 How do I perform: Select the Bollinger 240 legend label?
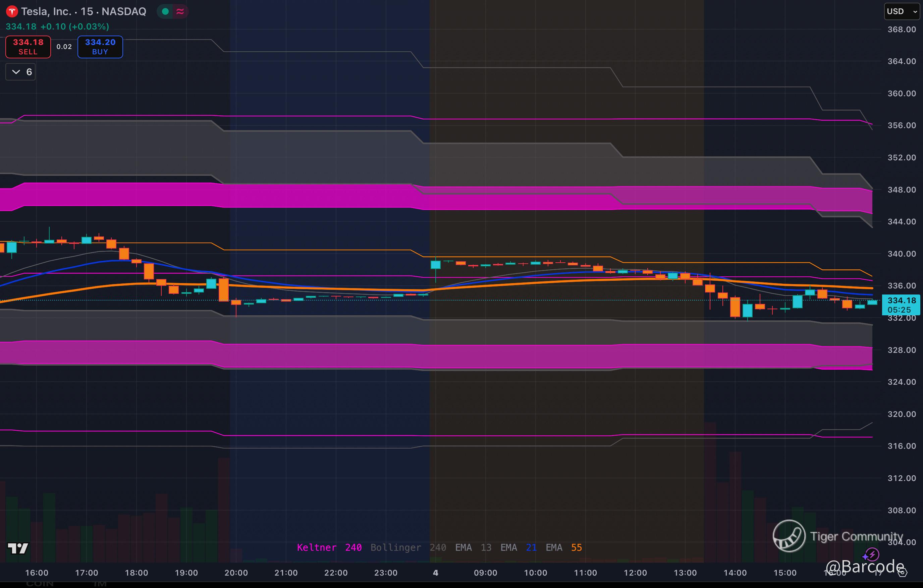tap(408, 547)
